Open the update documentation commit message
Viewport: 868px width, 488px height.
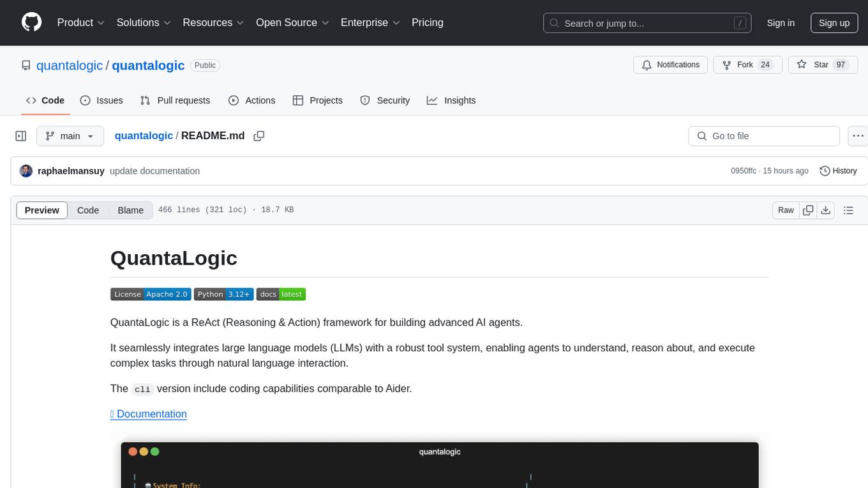tap(154, 171)
